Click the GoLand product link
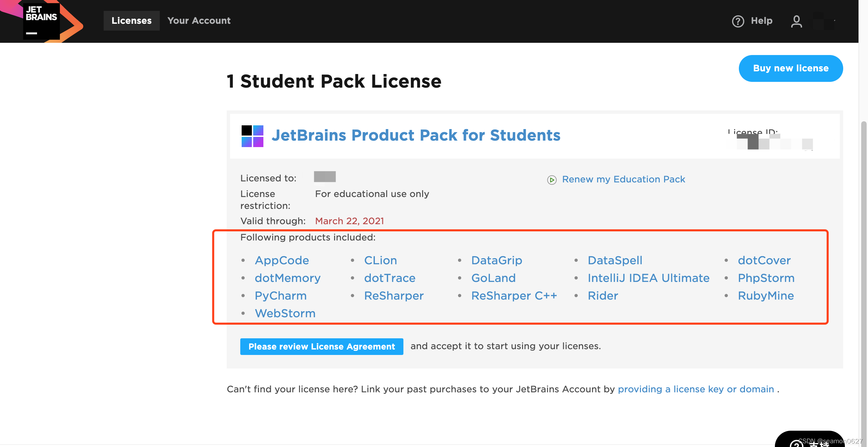This screenshot has width=868, height=447. pyautogui.click(x=493, y=278)
